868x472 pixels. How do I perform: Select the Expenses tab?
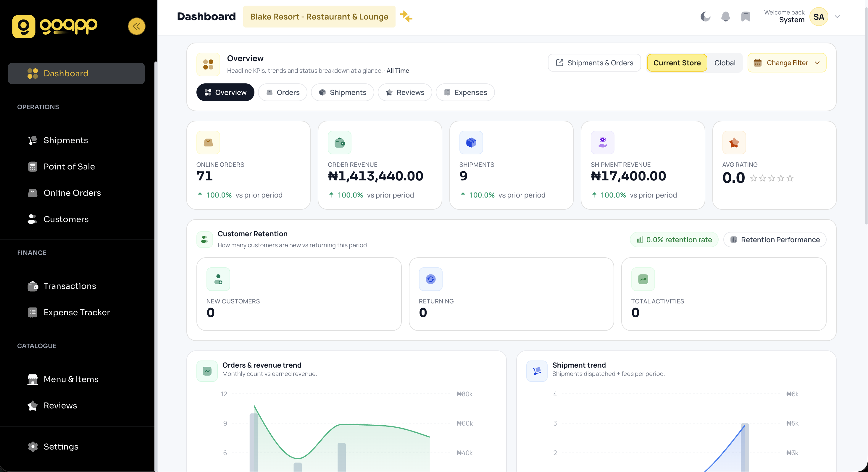465,92
